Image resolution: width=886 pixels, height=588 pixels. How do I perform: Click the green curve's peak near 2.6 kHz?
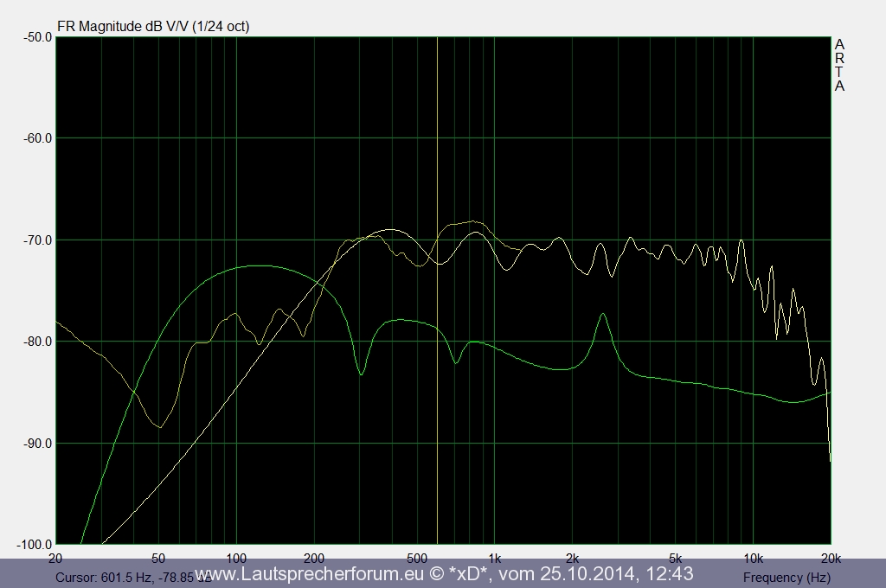(x=603, y=314)
